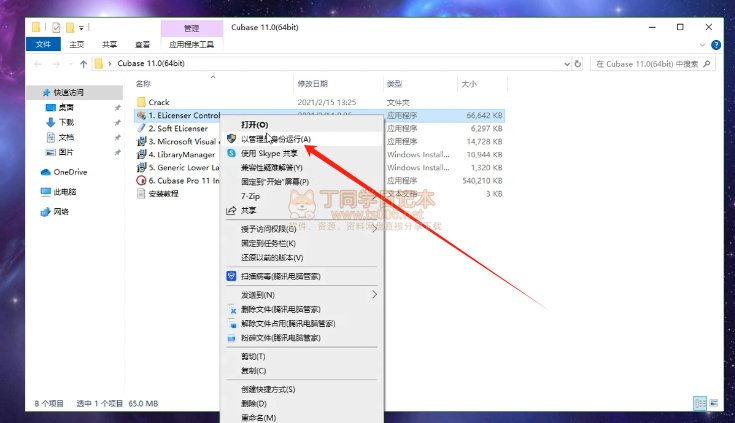This screenshot has width=735, height=423.
Task: Select the 6. Cubase Pro 11 installer
Action: 183,181
